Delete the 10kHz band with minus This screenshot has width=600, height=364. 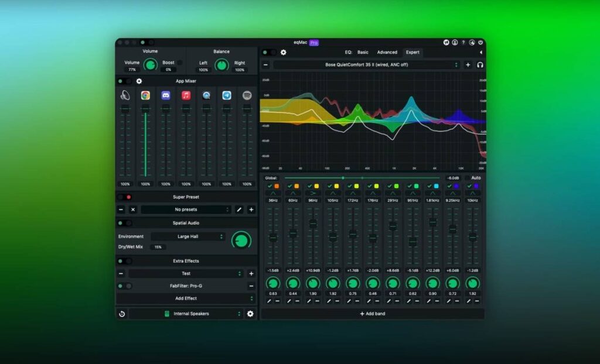(x=477, y=301)
